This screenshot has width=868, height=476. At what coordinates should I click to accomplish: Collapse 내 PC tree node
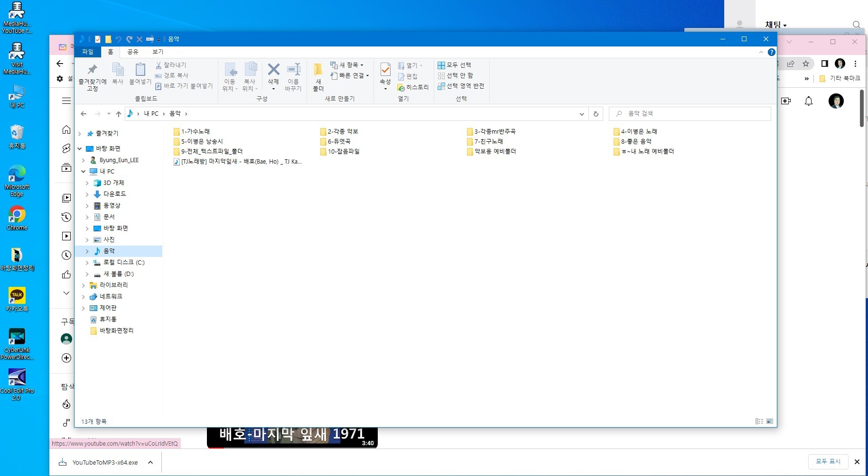pos(84,172)
